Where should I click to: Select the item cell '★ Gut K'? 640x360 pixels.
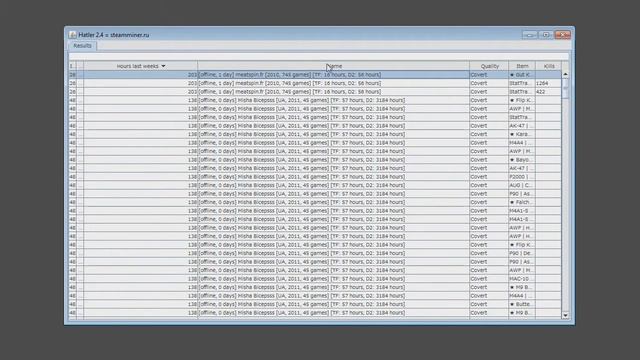coord(522,75)
